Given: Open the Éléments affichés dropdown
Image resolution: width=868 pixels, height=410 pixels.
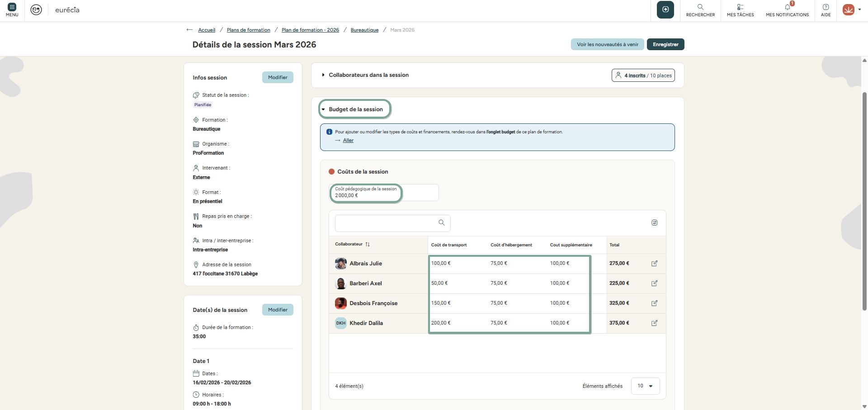Looking at the screenshot, I should click(645, 386).
